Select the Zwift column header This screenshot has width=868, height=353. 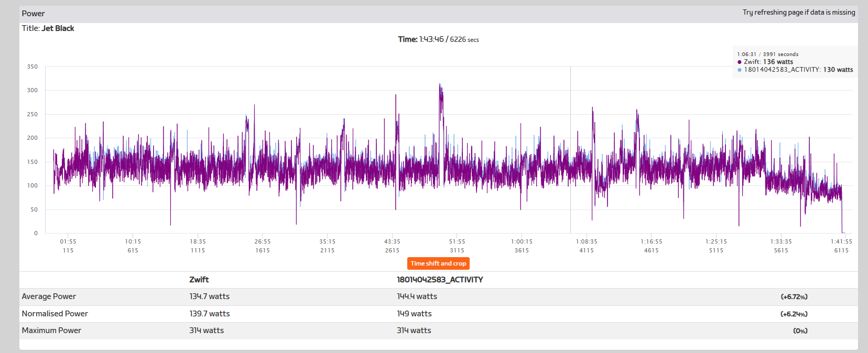tap(199, 280)
